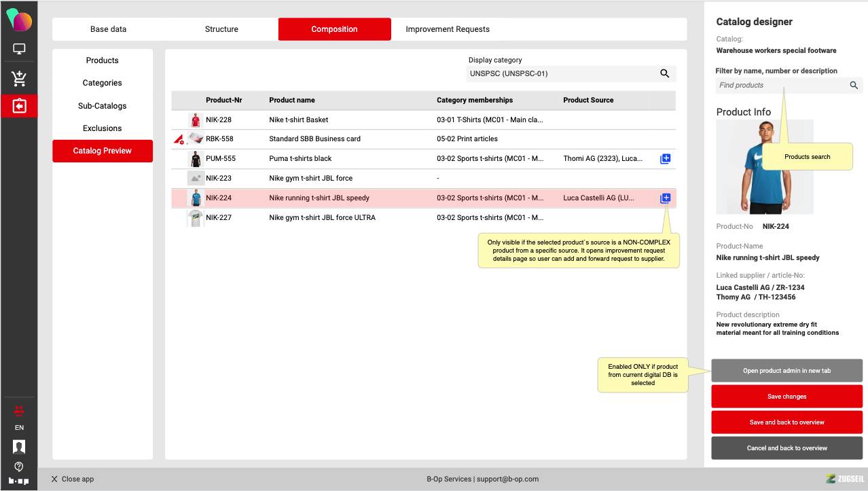868x491 pixels.
Task: Select Exclusions in the side menu
Action: [103, 128]
